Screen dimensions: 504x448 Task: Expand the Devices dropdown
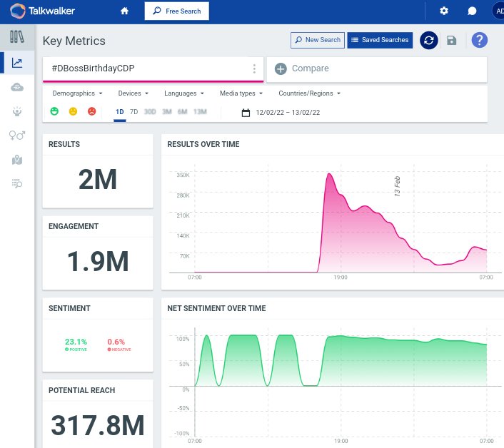point(133,93)
